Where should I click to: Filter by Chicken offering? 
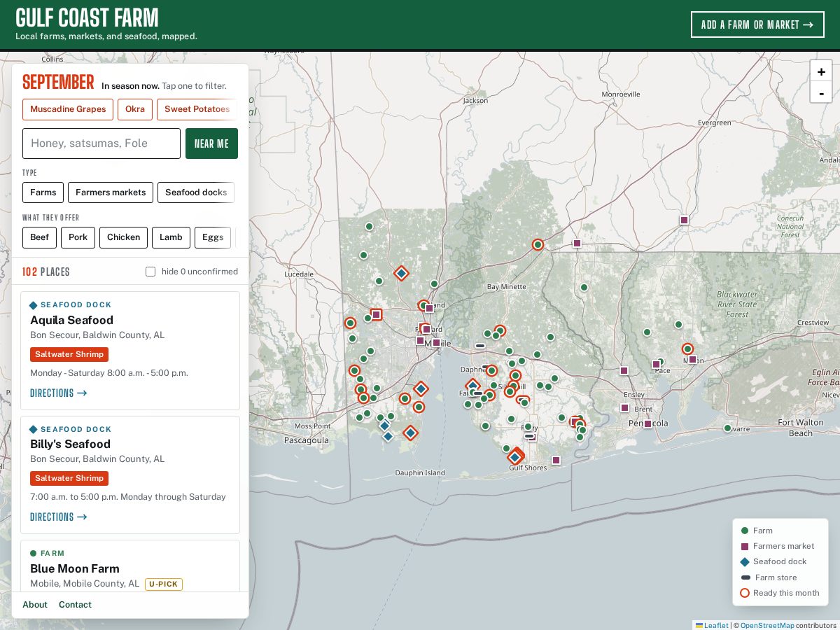pos(123,237)
